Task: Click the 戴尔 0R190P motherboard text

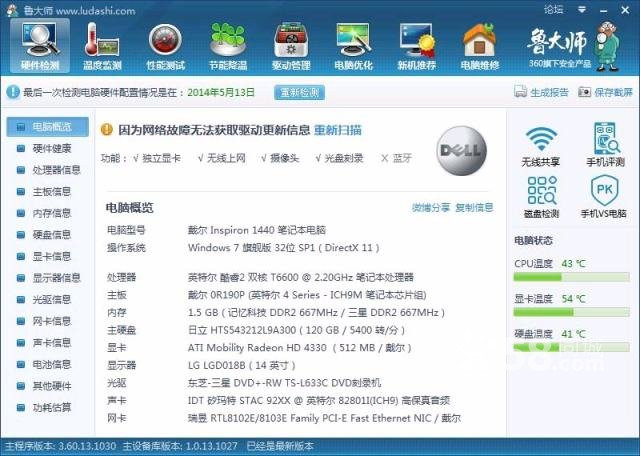Action: 307,295
